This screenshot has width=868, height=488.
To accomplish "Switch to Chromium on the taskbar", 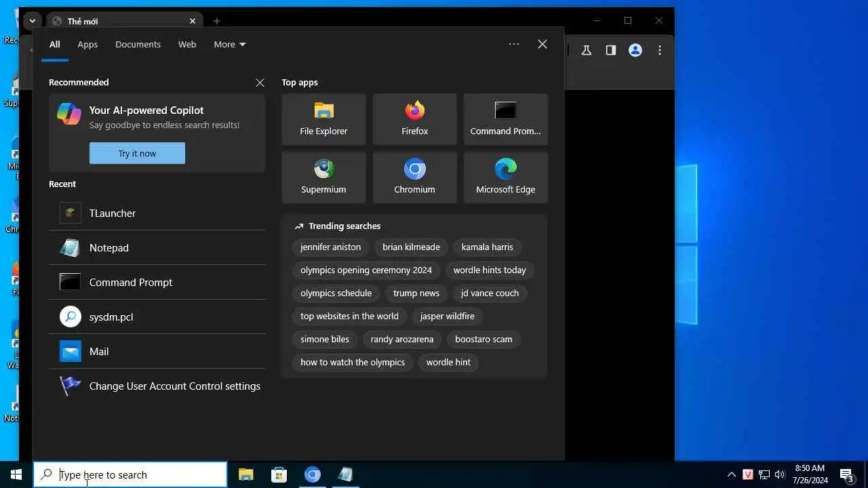I will pyautogui.click(x=312, y=474).
